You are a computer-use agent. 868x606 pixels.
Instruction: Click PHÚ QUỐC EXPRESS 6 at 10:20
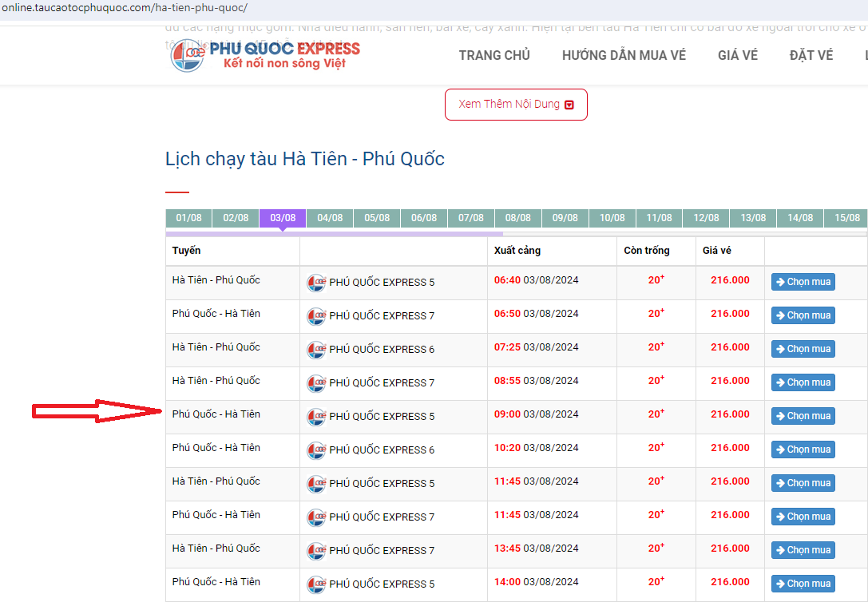[382, 450]
